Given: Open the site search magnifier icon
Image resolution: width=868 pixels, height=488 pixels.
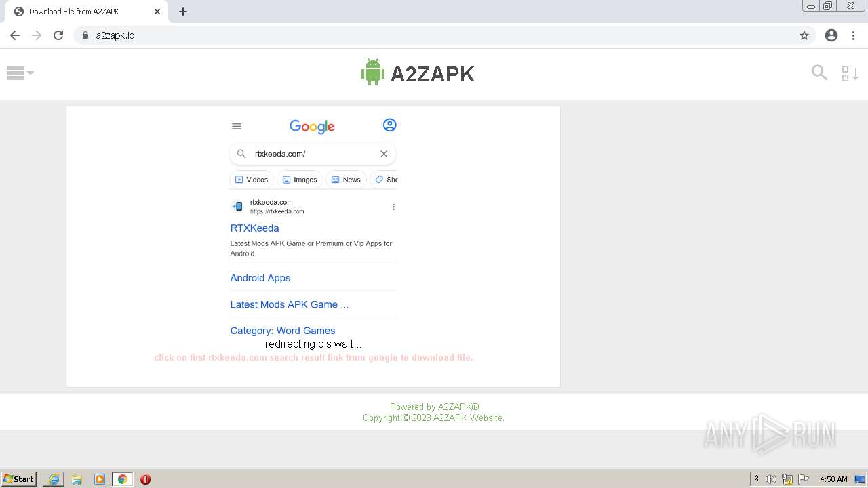Looking at the screenshot, I should click(819, 72).
